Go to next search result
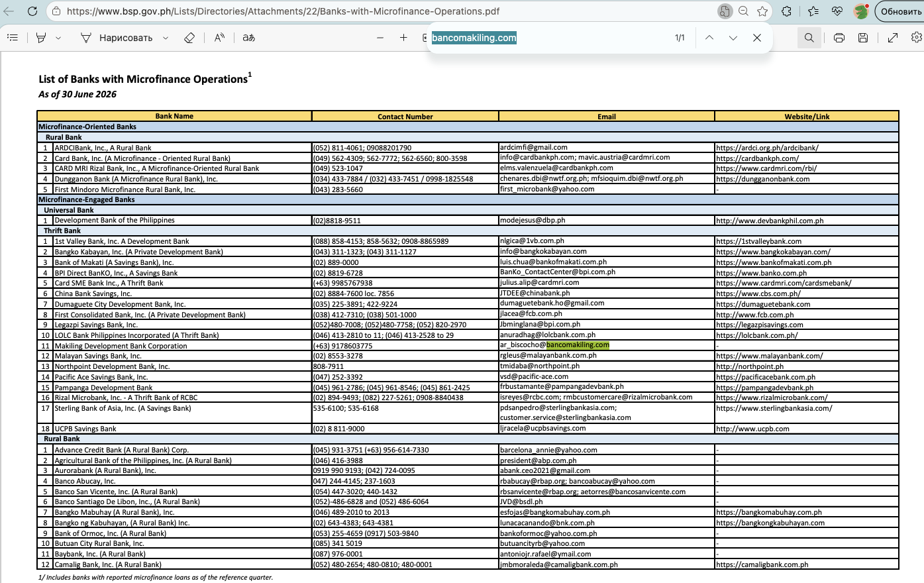Image resolution: width=924 pixels, height=583 pixels. click(x=733, y=38)
